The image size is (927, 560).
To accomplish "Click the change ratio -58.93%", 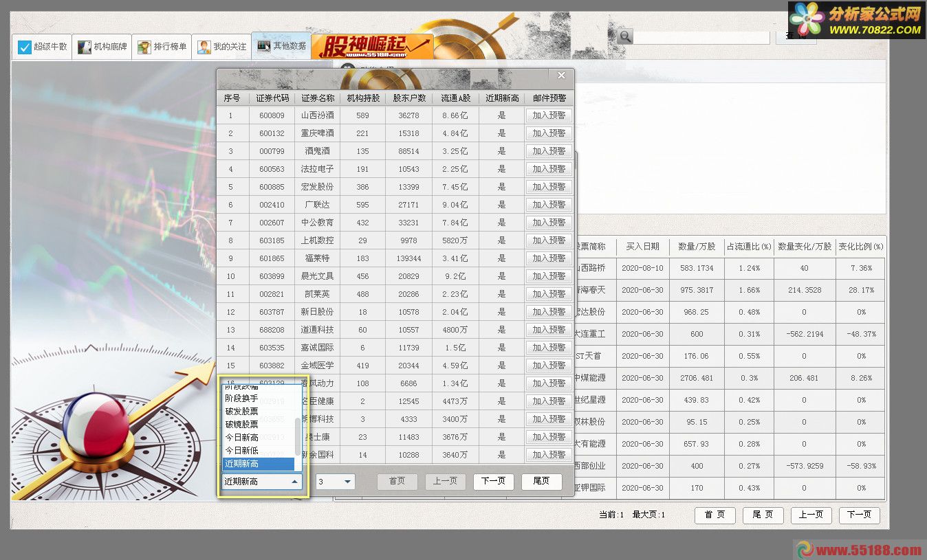I will [x=861, y=466].
